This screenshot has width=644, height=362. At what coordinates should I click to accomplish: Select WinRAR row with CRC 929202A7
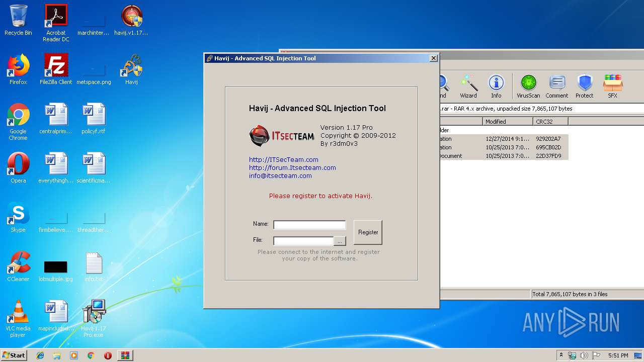[x=504, y=139]
